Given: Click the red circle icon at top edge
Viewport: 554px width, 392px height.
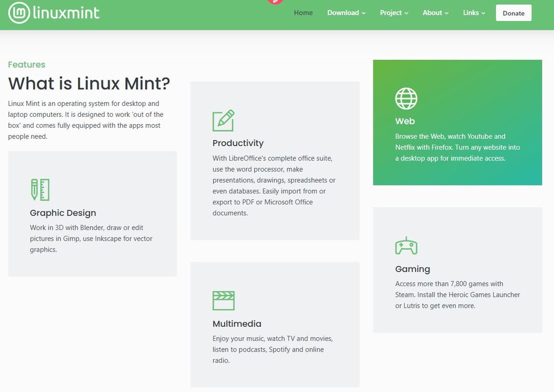Looking at the screenshot, I should point(275,2).
